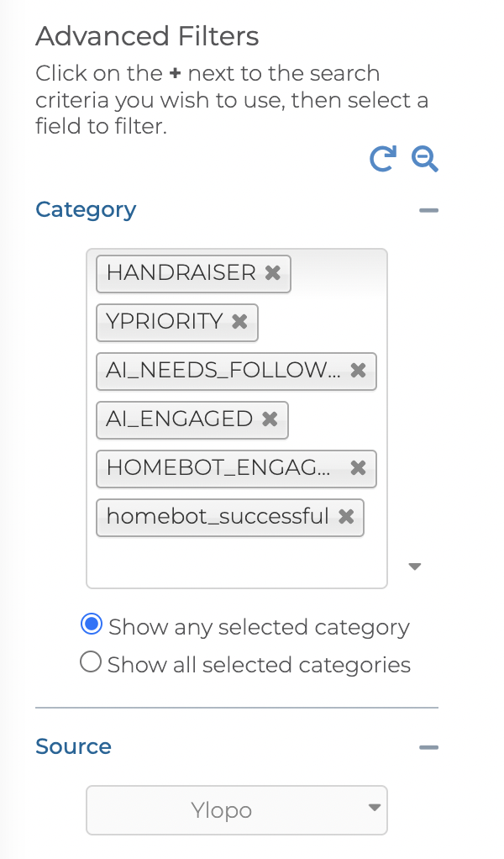Collapse the Source filter section
This screenshot has width=504, height=859.
tap(428, 747)
